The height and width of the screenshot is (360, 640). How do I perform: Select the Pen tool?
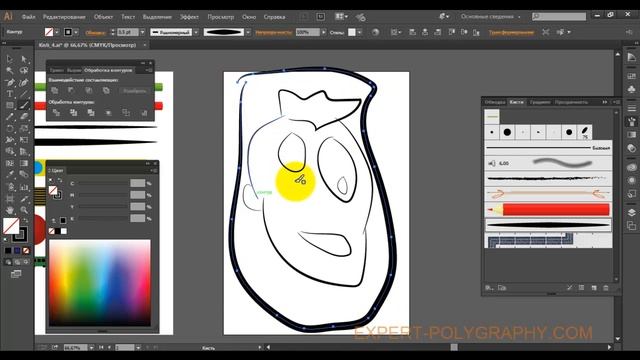pyautogui.click(x=10, y=82)
